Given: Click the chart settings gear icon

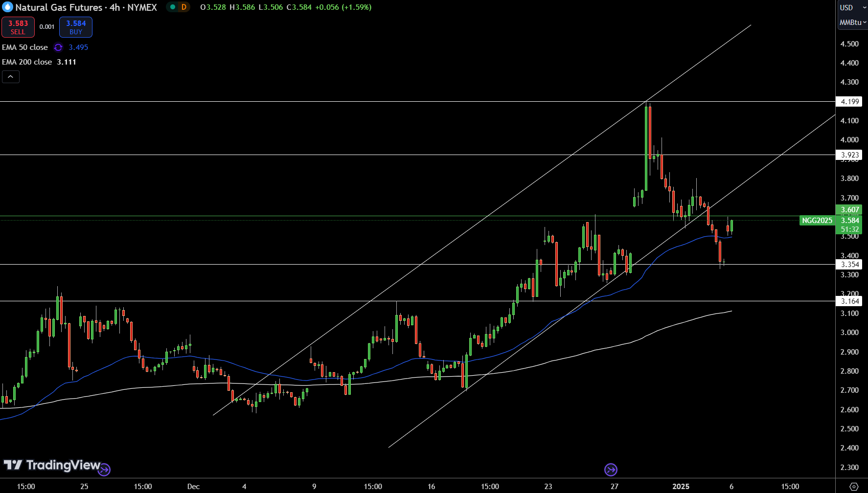Looking at the screenshot, I should [x=854, y=487].
